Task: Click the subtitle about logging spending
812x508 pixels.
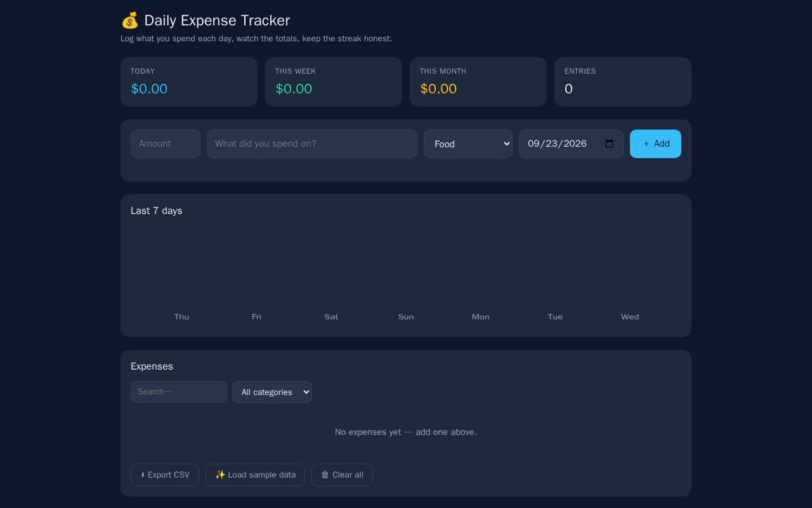Action: tap(256, 39)
